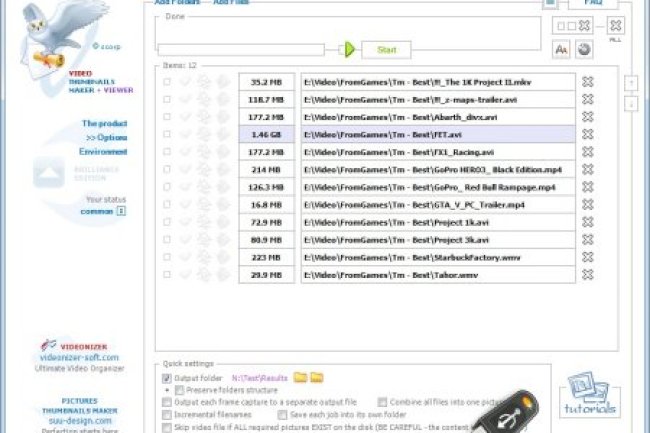
Task: Open The product sidebar item
Action: [104, 124]
